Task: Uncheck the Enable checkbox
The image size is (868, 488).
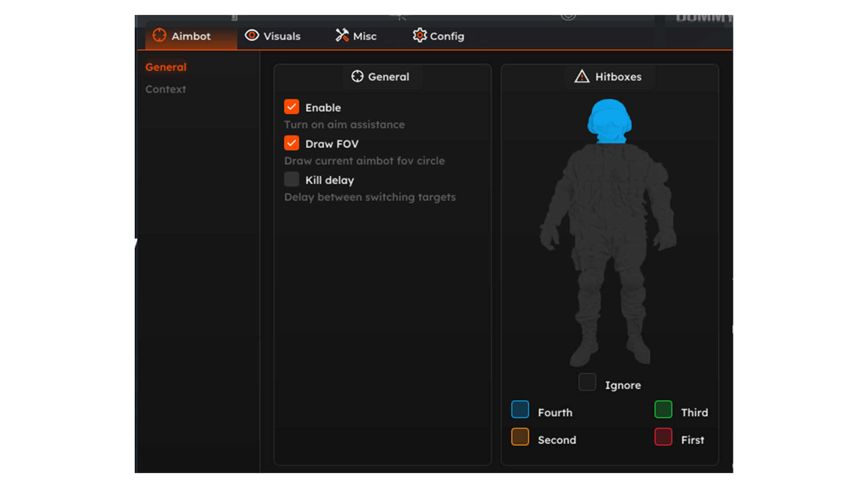Action: pos(292,107)
